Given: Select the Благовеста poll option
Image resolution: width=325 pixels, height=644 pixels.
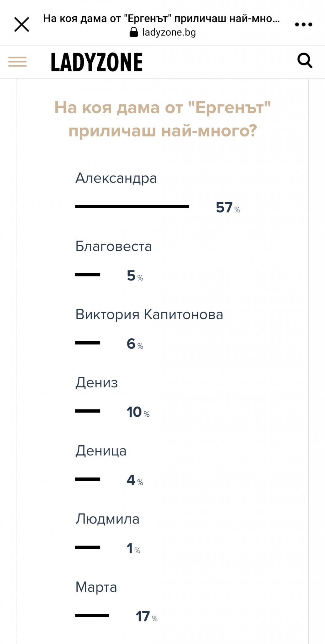Looking at the screenshot, I should [113, 246].
